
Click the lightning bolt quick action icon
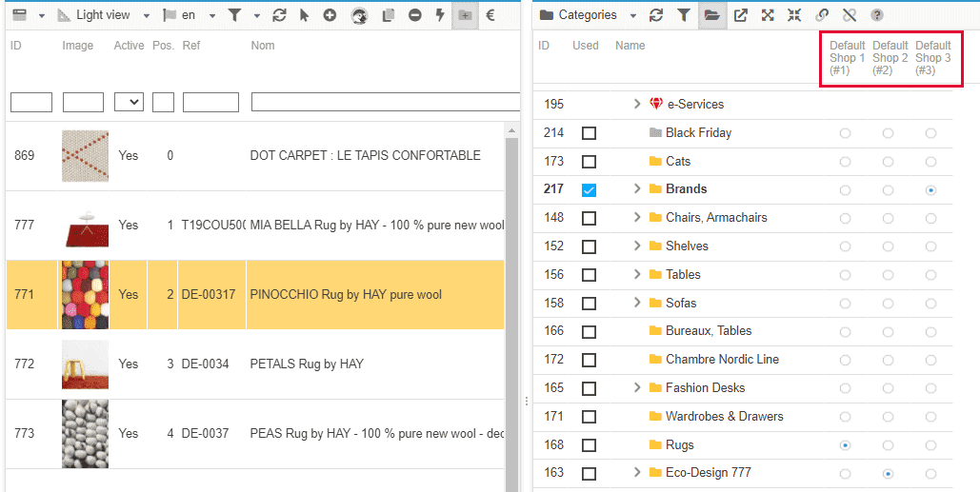click(x=439, y=15)
